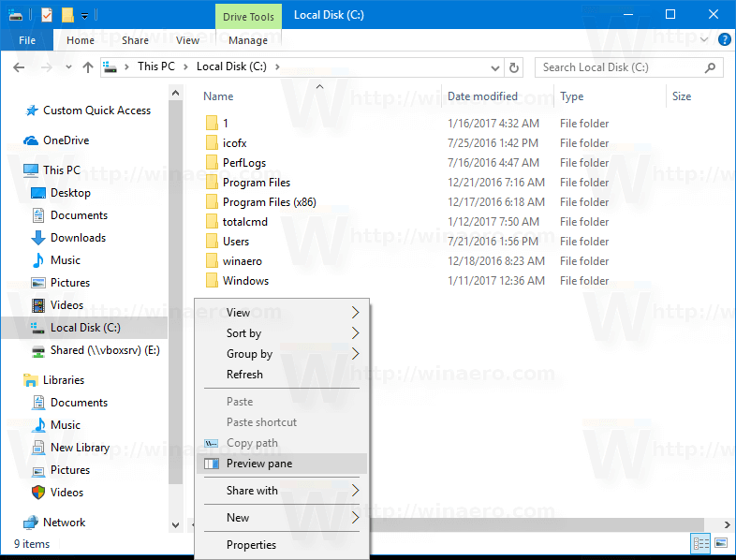736x560 pixels.
Task: Sort by the Size column header
Action: click(682, 96)
